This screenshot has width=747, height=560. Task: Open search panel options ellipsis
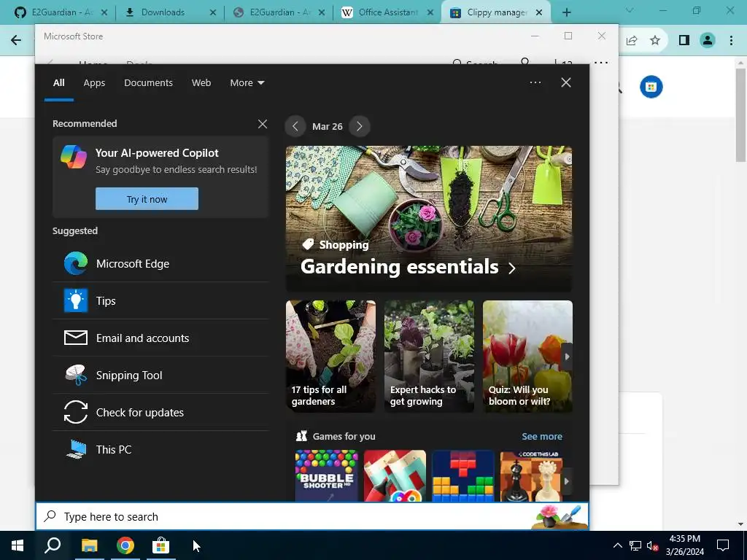(535, 83)
